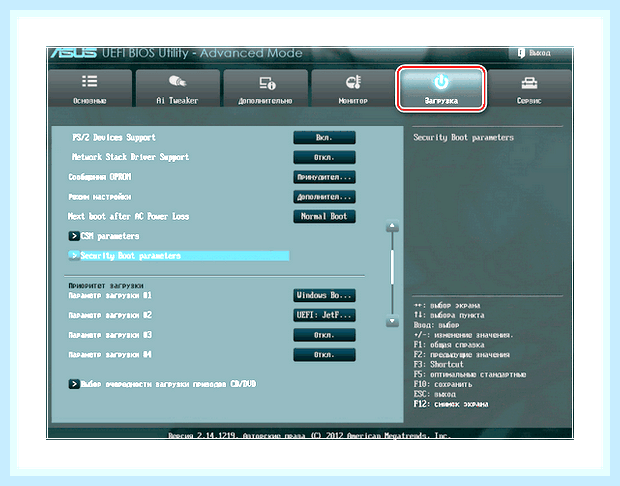Image resolution: width=620 pixels, height=486 pixels.
Task: Click the scrollbar thumb in settings list
Action: click(x=392, y=267)
